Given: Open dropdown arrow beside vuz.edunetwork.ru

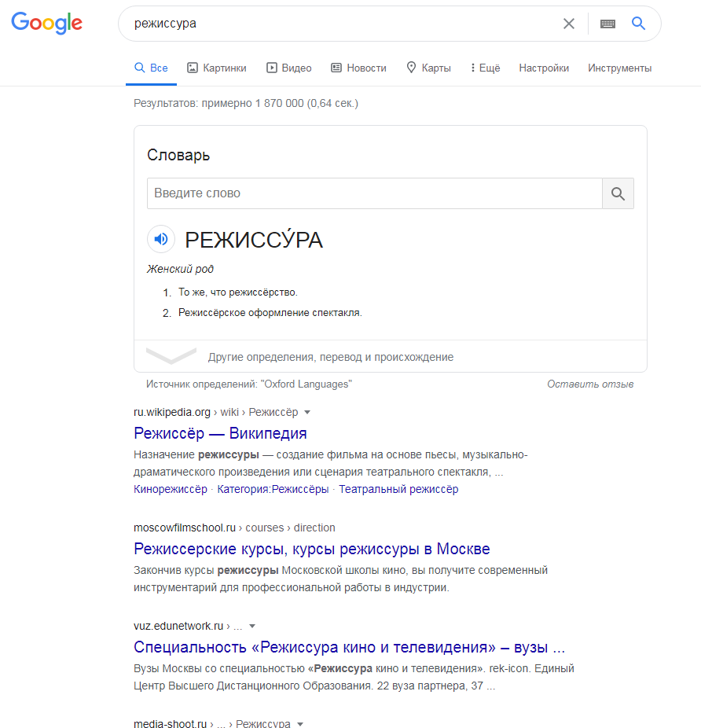Looking at the screenshot, I should coord(252,627).
